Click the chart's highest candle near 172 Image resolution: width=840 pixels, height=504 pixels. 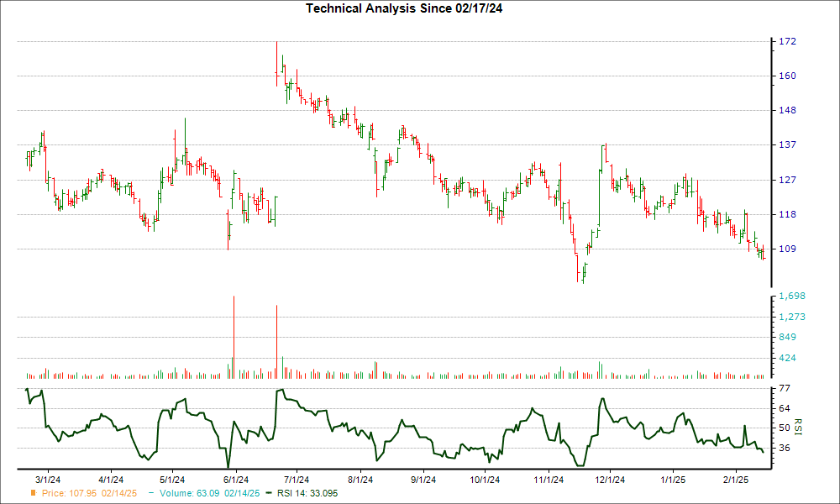click(277, 50)
